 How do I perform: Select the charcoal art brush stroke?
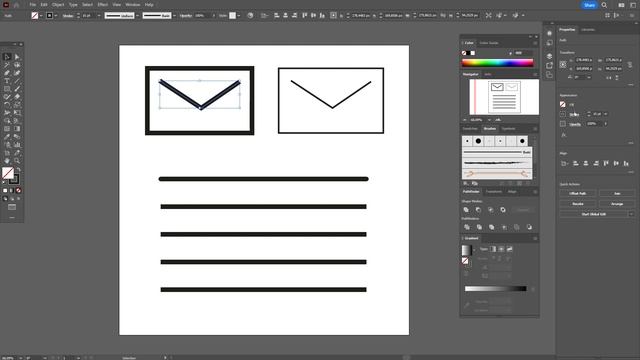coord(497,164)
